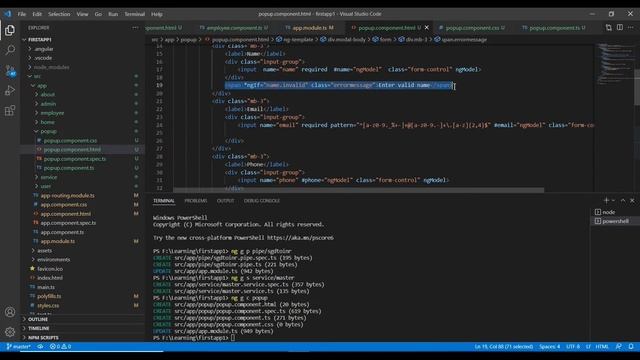The height and width of the screenshot is (360, 640).
Task: Close the terminal panel
Action: click(632, 200)
